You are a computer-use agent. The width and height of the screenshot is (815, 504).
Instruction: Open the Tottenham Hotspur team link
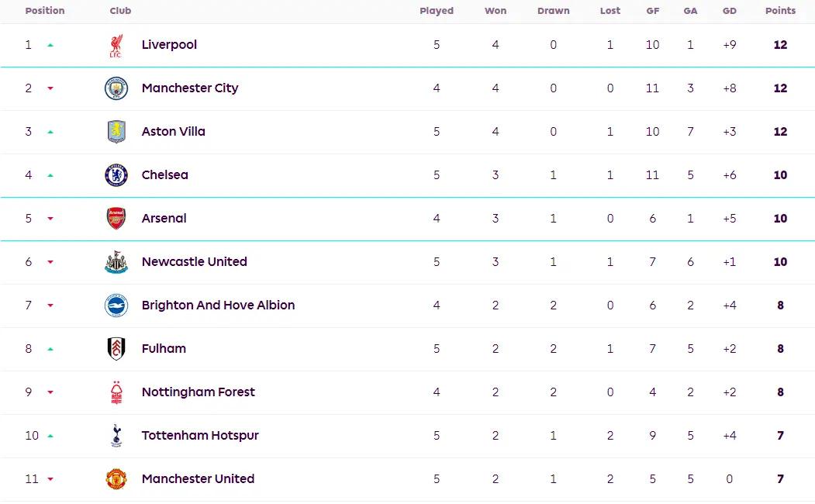[199, 436]
